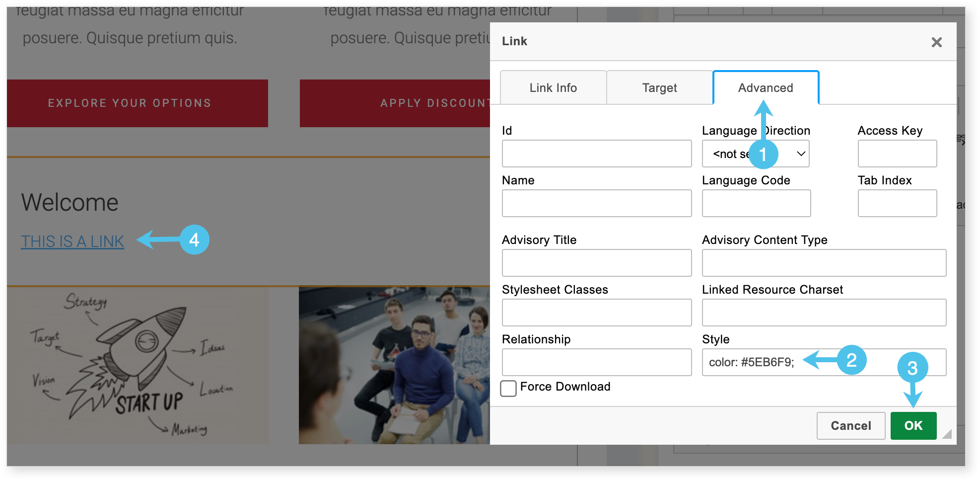Cancel the Link dialog
This screenshot has width=980, height=481.
(851, 426)
